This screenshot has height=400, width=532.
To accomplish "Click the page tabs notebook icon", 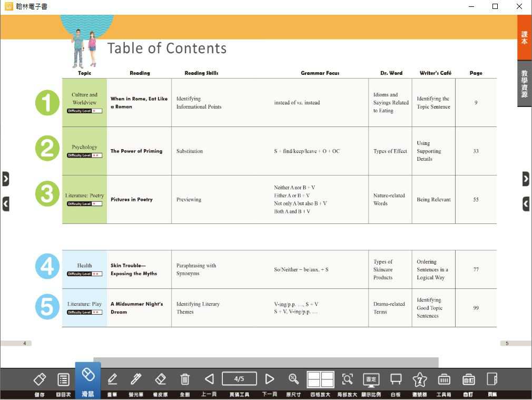I will (x=492, y=379).
